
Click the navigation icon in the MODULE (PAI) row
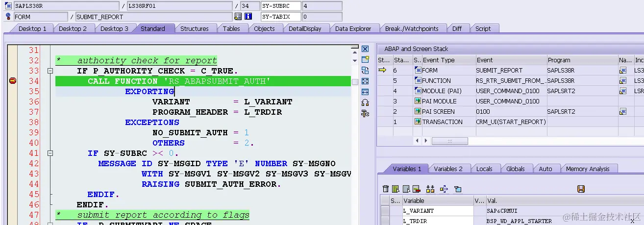click(622, 91)
